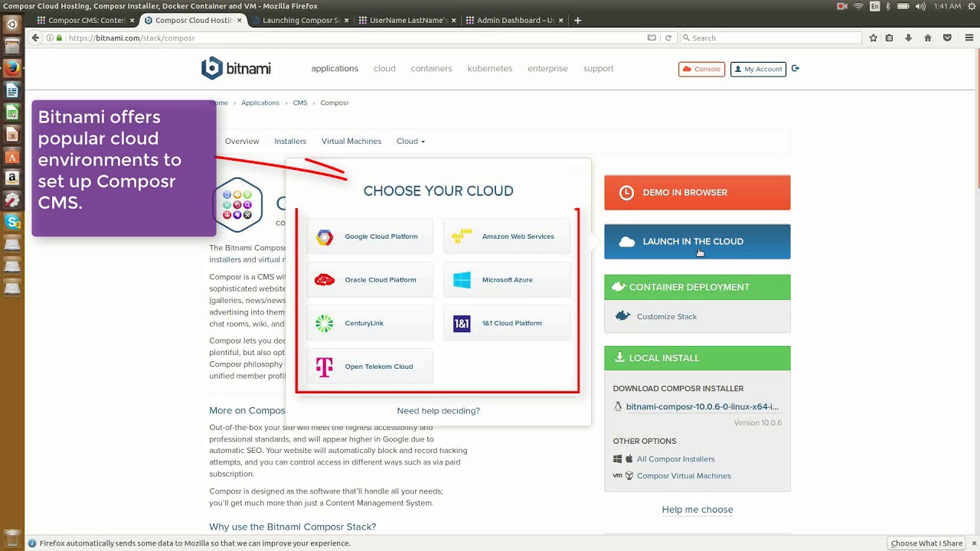
Task: Select Google Cloud Platform option
Action: 370,236
